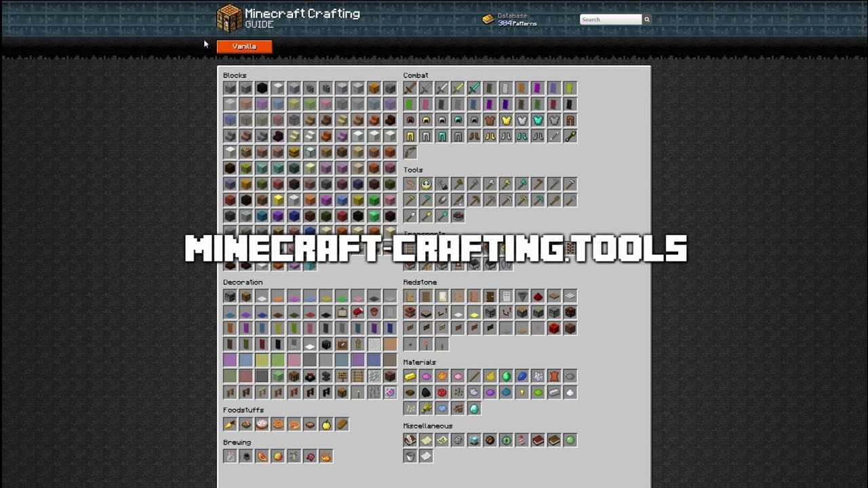Click the search magnifier button
Screen dimensions: 868x488
(x=647, y=20)
